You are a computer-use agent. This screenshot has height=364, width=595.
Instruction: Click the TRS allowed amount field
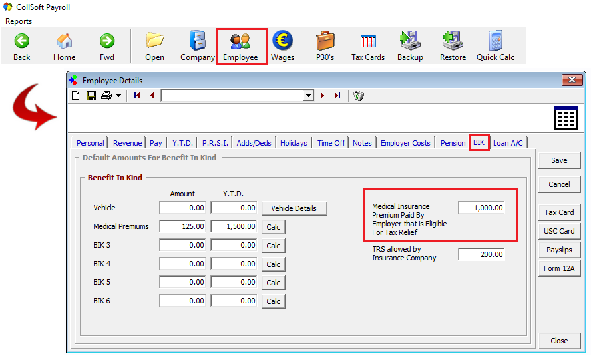click(481, 254)
